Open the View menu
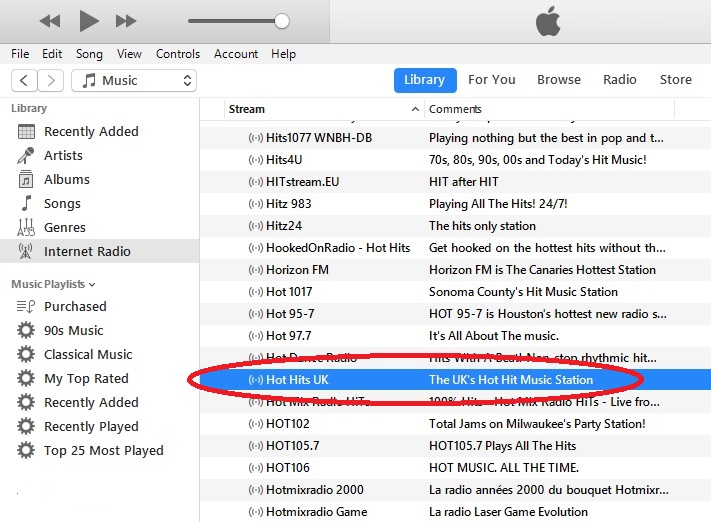 (129, 54)
